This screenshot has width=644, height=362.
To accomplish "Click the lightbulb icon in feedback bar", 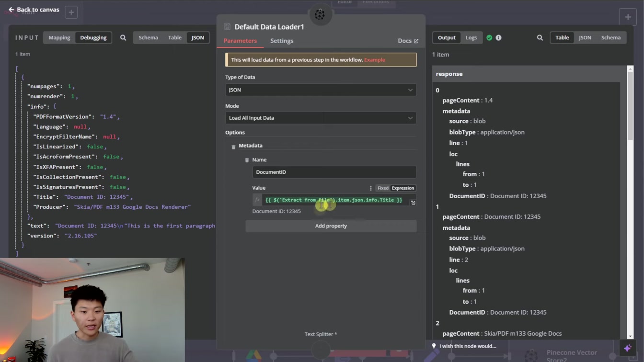I will 434,346.
